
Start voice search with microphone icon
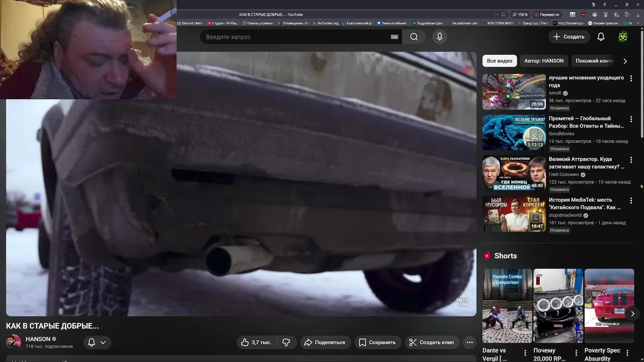[x=440, y=37]
